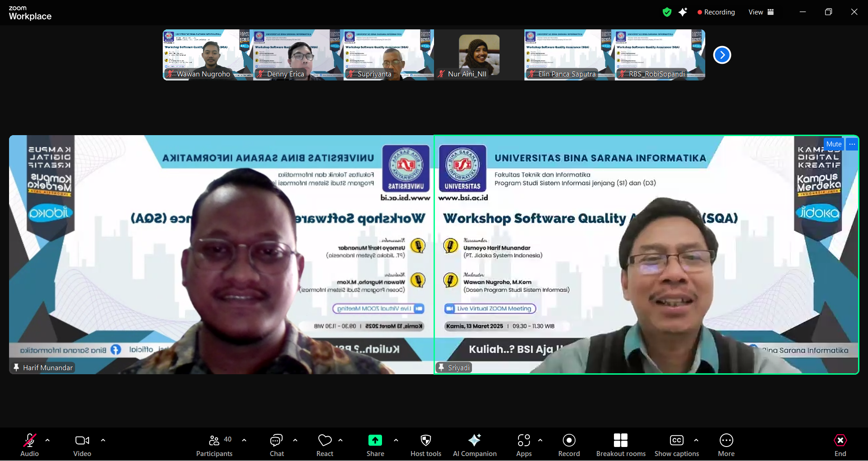Select Nur Aini_NII's video thumbnail
Image resolution: width=868 pixels, height=461 pixels.
click(x=479, y=55)
